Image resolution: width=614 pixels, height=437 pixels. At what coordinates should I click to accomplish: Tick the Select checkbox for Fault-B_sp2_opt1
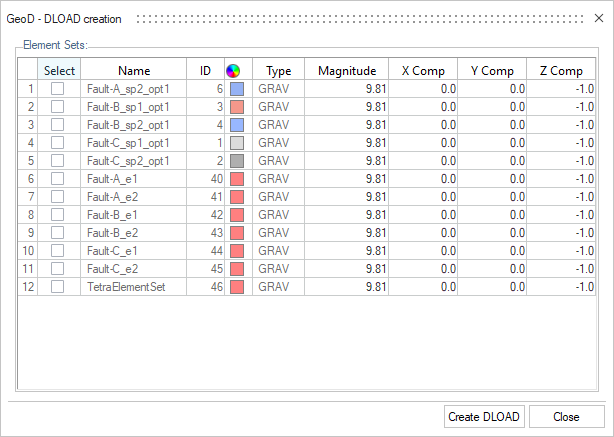coord(58,125)
